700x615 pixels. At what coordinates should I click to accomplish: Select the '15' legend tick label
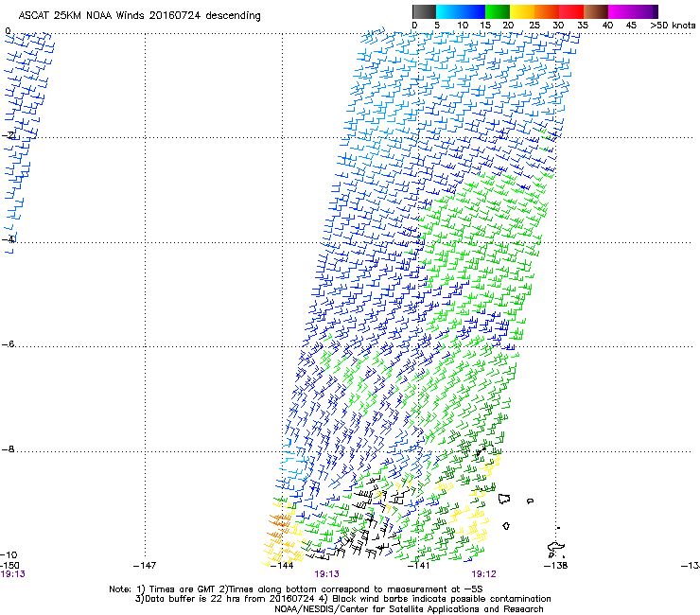(485, 26)
